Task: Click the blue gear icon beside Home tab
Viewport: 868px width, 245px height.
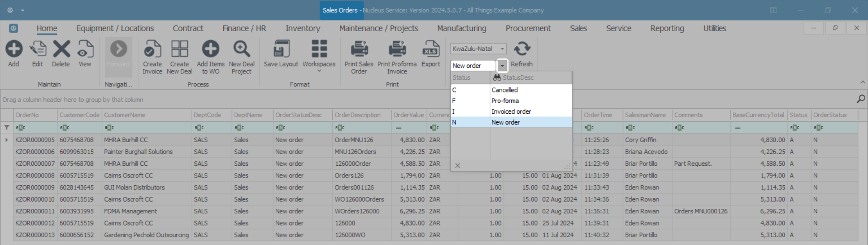Action: [14, 28]
